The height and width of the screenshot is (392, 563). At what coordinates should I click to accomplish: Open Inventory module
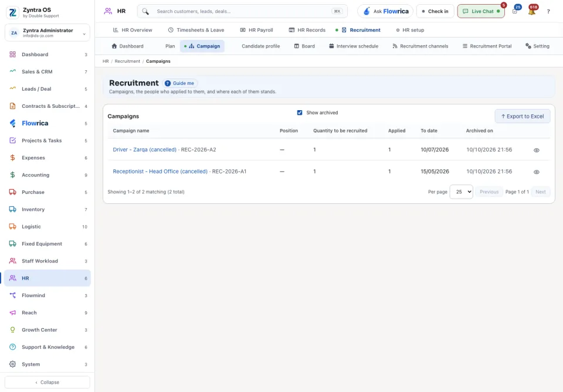coord(48,209)
